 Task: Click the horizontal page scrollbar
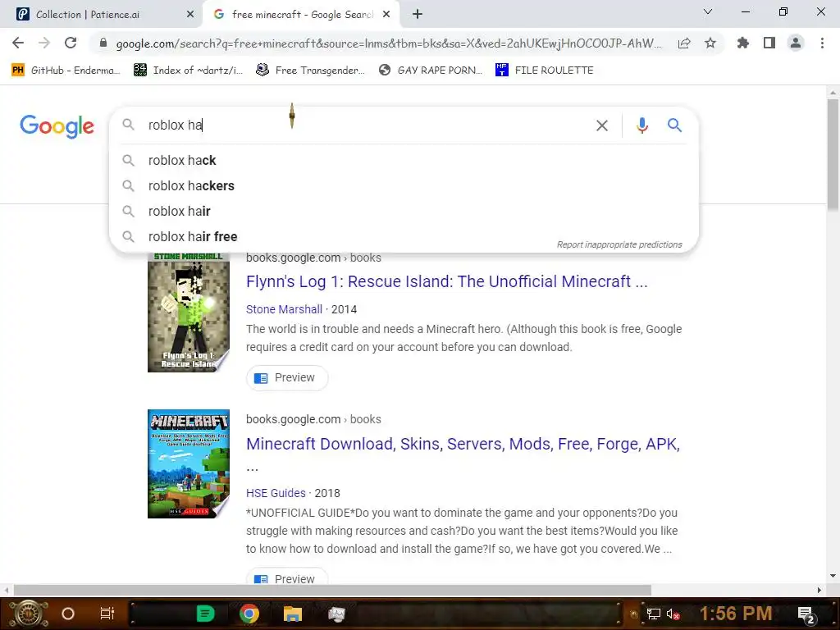pos(332,591)
